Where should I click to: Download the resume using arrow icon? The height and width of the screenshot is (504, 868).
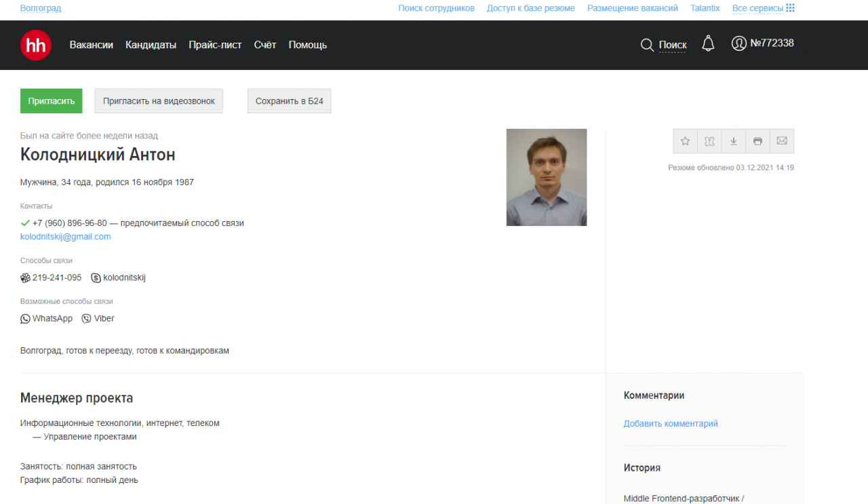(733, 141)
